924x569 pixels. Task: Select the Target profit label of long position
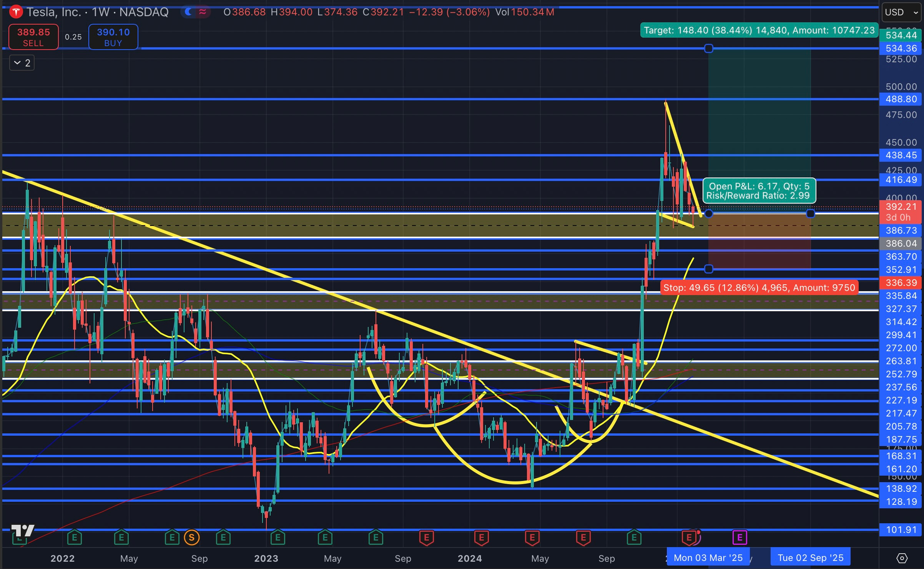click(759, 30)
